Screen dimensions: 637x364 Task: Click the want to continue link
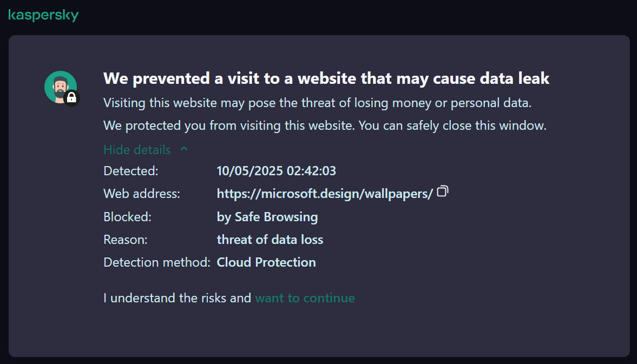click(x=305, y=298)
